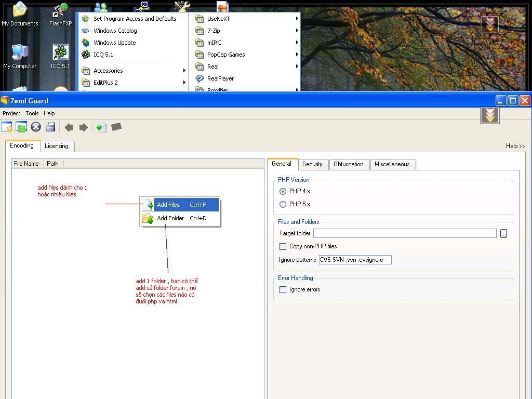Screen dimensions: 532x399
Task: Click the File Name column header
Action: click(x=26, y=164)
